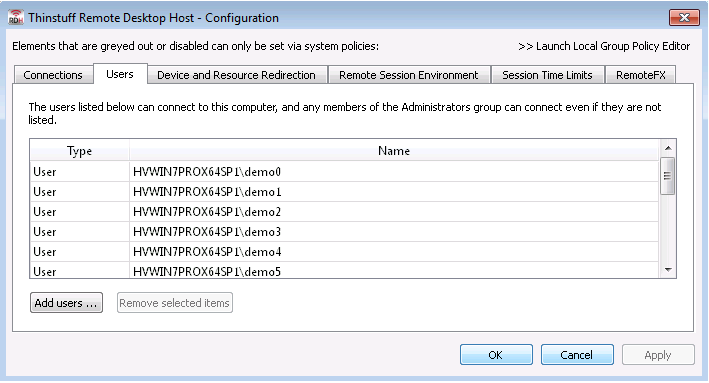Click the OK button
709x383 pixels.
pyautogui.click(x=496, y=355)
